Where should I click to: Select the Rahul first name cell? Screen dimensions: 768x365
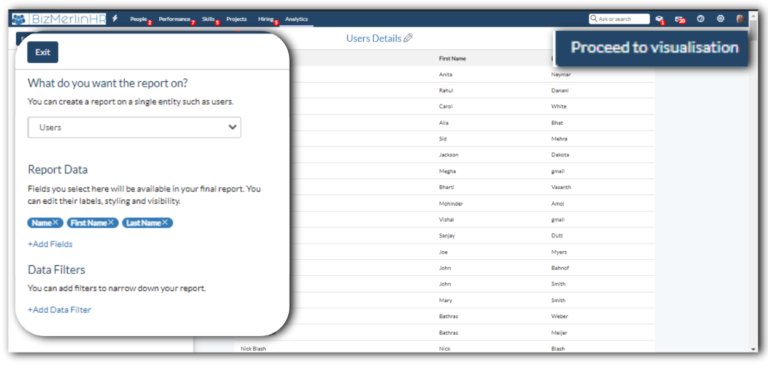445,91
